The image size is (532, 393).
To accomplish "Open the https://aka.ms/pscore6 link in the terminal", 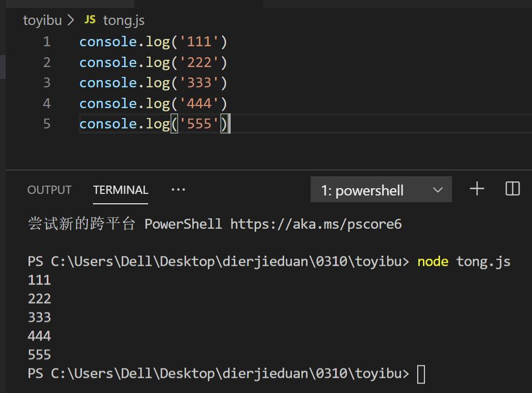I will (x=316, y=225).
